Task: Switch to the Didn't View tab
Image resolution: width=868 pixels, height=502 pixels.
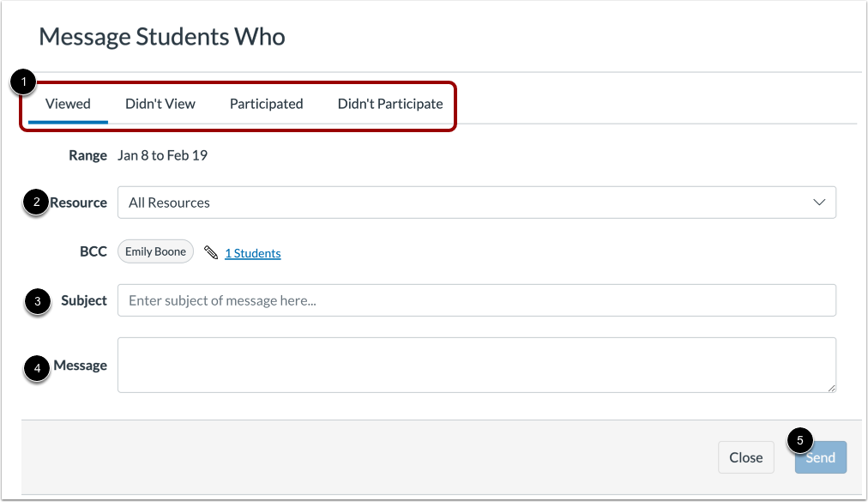Action: (160, 104)
